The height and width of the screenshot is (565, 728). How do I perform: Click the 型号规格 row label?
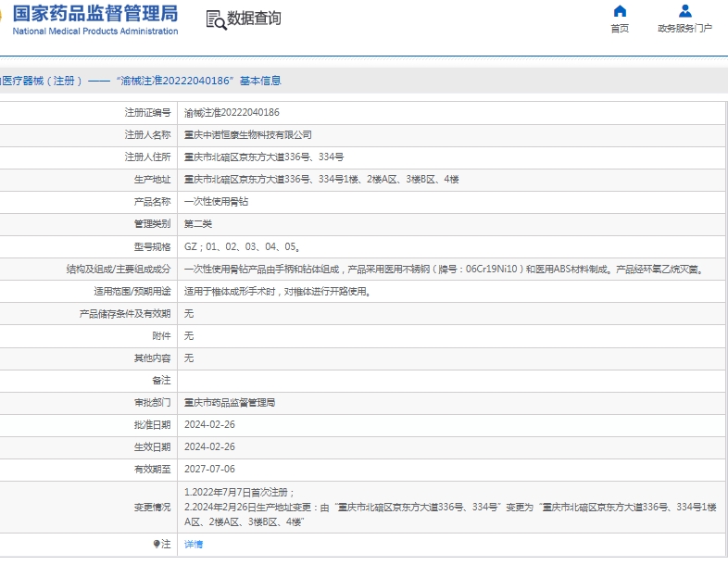click(x=152, y=246)
